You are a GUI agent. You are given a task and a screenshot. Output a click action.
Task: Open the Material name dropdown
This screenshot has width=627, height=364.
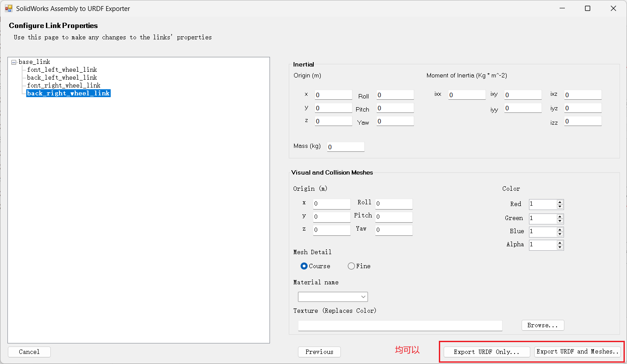pos(333,297)
